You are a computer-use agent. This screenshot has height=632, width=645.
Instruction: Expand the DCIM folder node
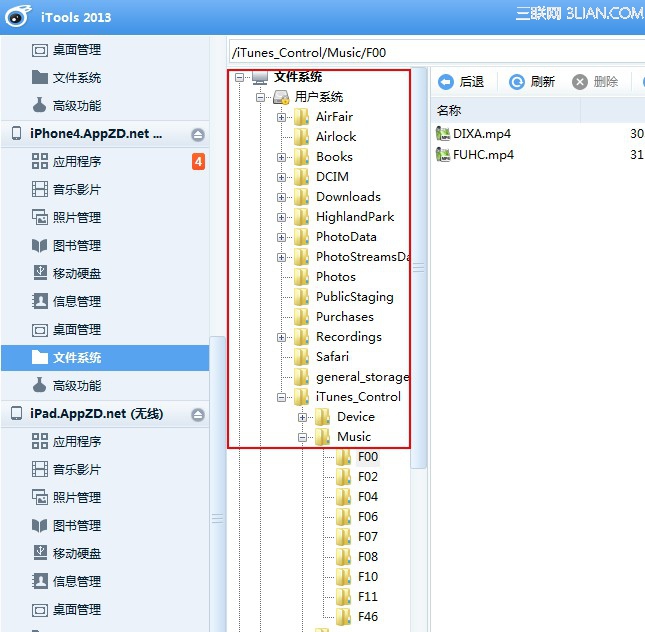(281, 177)
